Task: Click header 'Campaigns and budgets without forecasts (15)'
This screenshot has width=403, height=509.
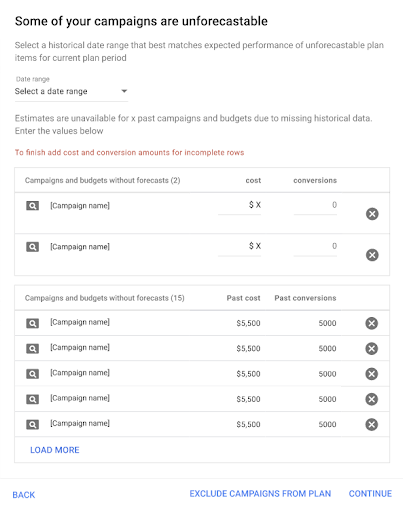Action: tap(105, 298)
